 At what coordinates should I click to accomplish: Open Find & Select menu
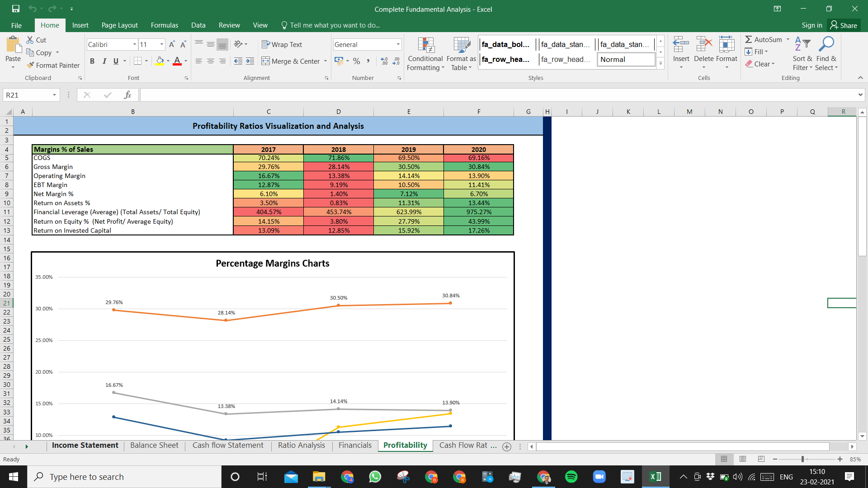click(x=826, y=54)
